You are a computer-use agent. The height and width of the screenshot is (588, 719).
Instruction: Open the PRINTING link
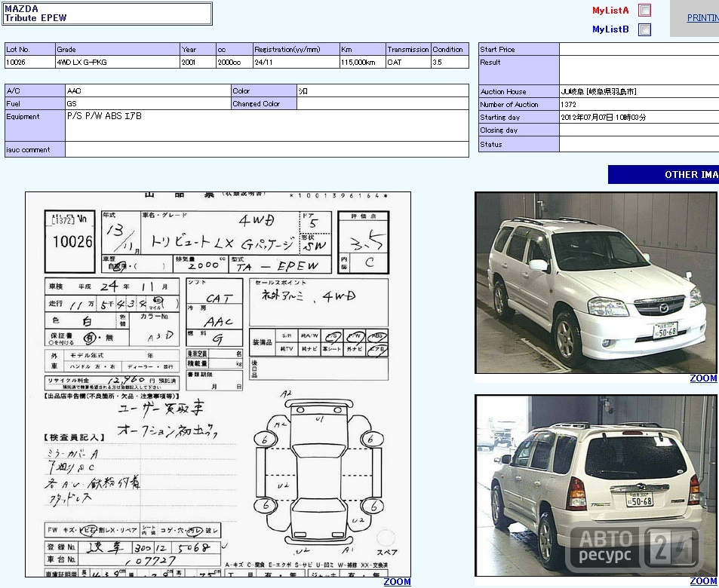click(x=702, y=18)
